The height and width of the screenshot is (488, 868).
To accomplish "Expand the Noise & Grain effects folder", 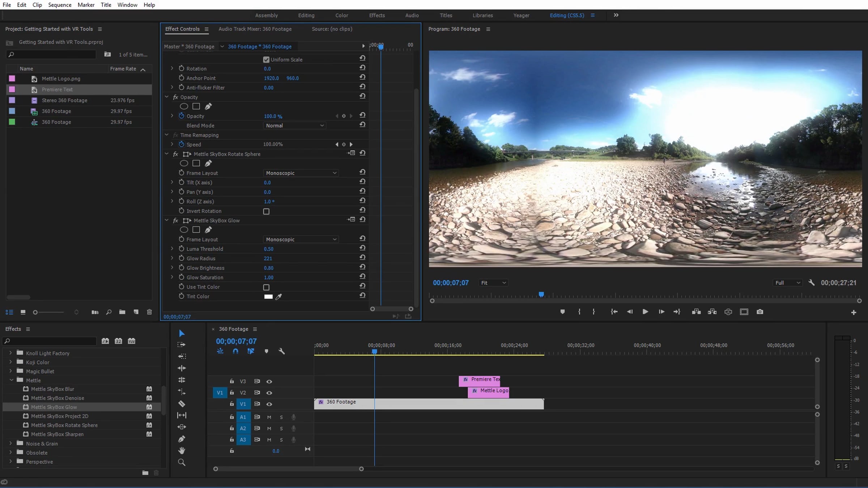I will point(10,443).
